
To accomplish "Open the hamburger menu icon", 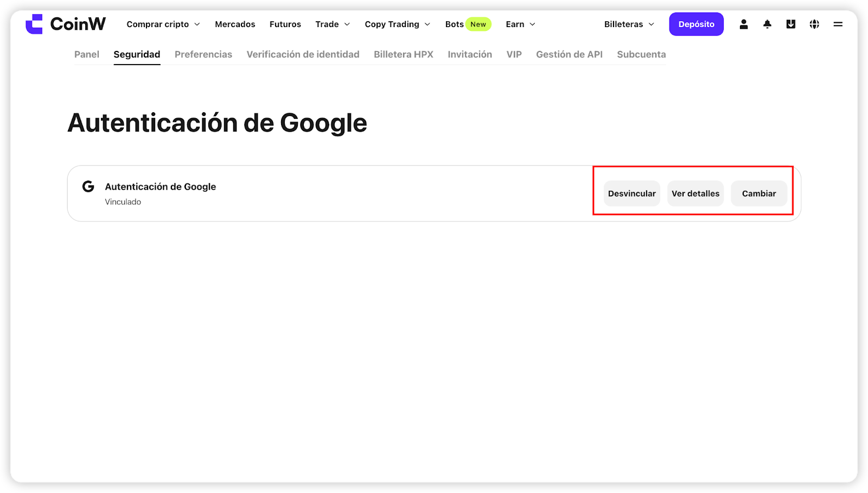I will point(838,24).
